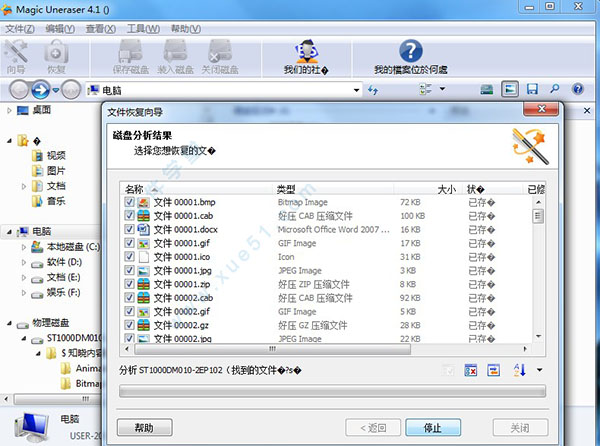Screen dimensions: 600x446
Task: Open the navigation history dropdown arrow
Action: coord(56,90)
